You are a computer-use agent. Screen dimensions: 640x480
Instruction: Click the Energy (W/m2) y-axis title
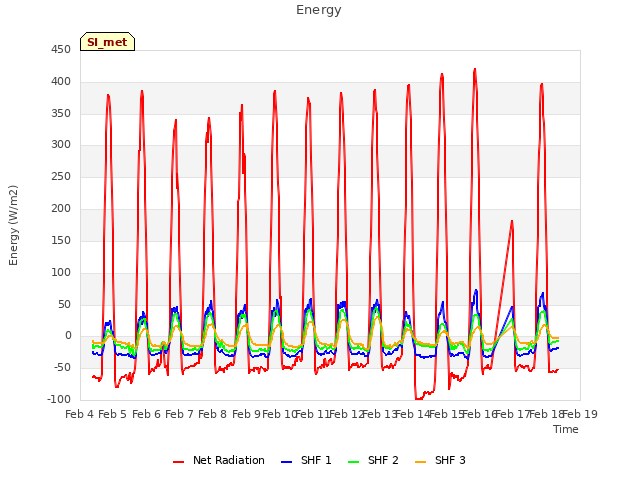click(x=13, y=225)
